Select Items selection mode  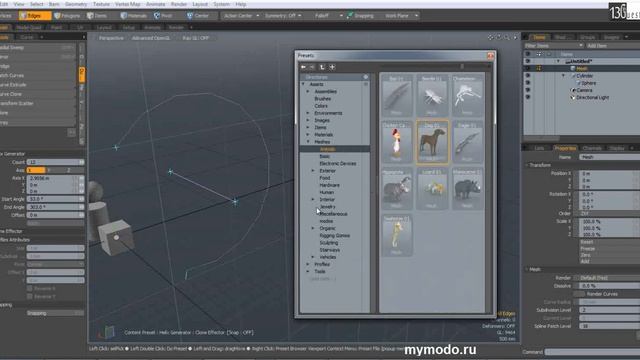[x=97, y=16]
